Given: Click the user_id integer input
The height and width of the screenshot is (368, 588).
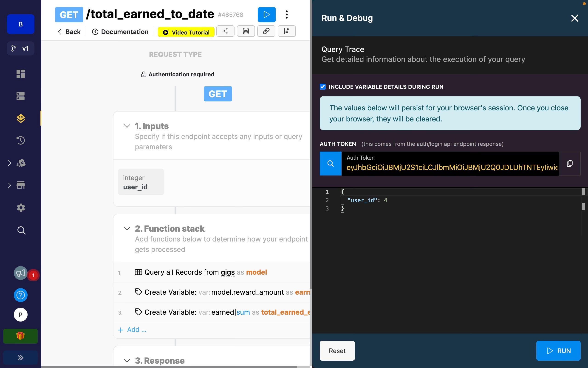Looking at the screenshot, I should point(141,182).
